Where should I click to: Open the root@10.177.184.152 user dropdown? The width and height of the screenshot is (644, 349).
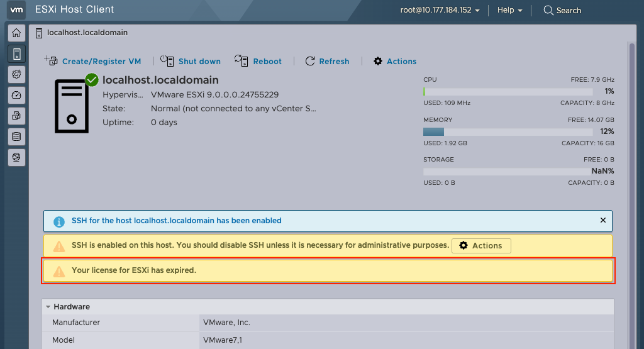(440, 10)
